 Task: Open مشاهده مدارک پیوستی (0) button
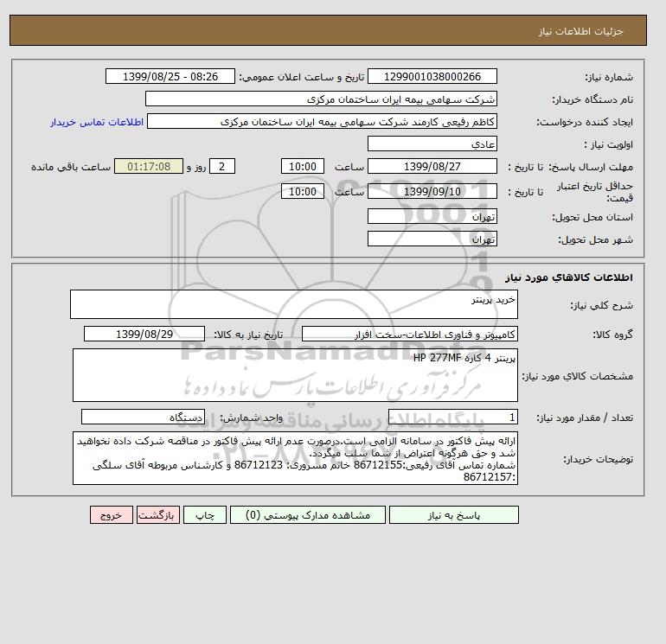(x=308, y=515)
